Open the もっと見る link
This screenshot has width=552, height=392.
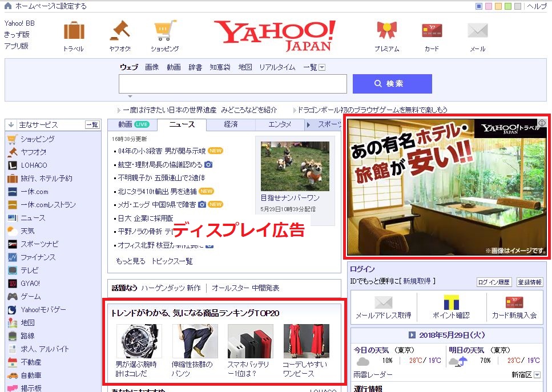(x=130, y=261)
